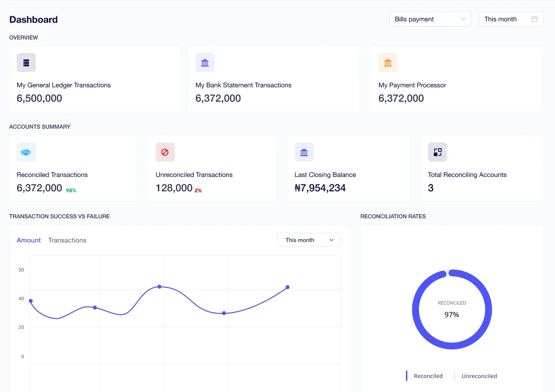Click the ₦7,954,234 closing balance value

click(x=320, y=188)
